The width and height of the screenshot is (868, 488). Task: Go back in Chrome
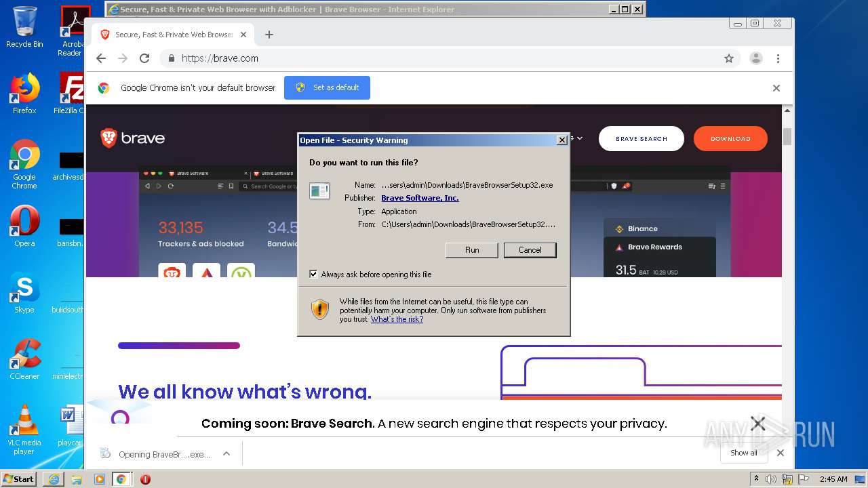tap(101, 58)
